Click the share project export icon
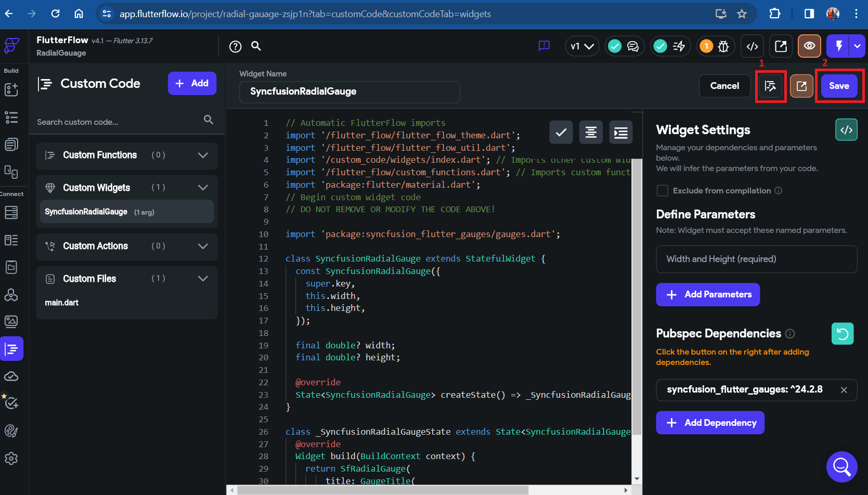This screenshot has height=495, width=868. [781, 46]
